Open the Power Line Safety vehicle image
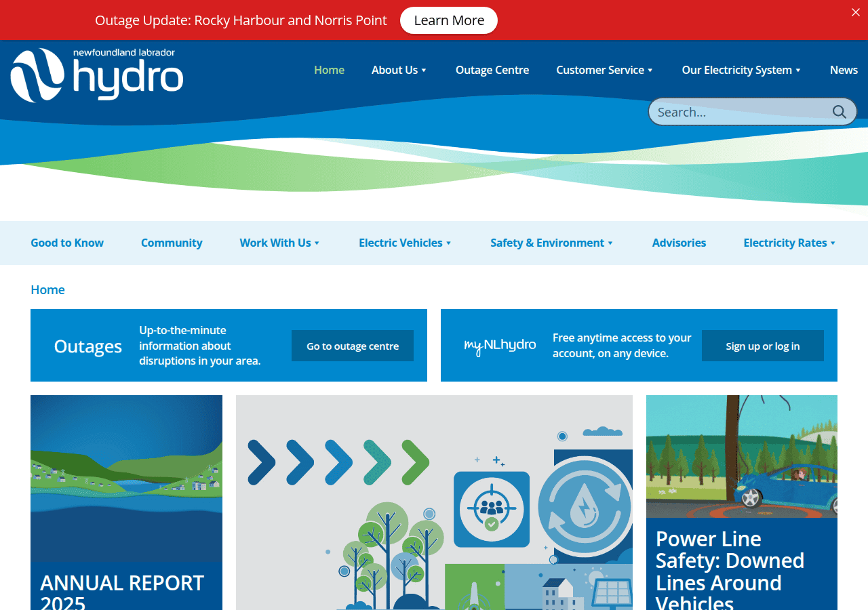Image resolution: width=868 pixels, height=610 pixels. (742, 456)
